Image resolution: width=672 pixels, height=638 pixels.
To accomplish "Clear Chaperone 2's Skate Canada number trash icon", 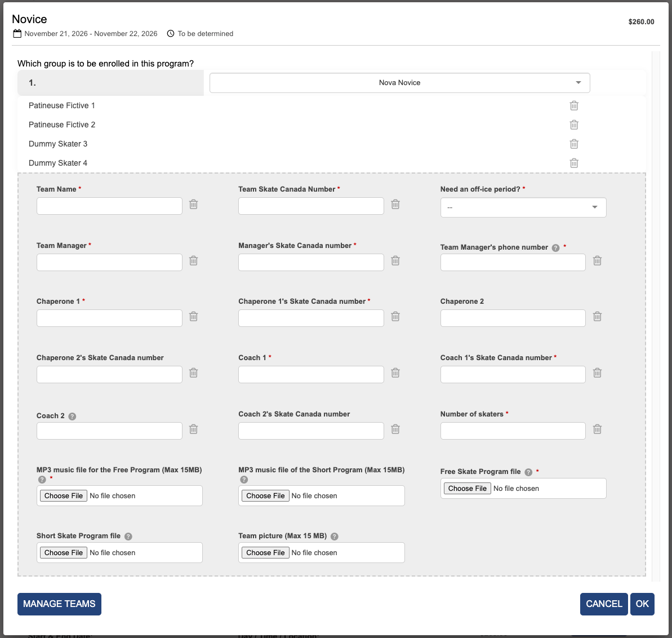I will pos(194,373).
